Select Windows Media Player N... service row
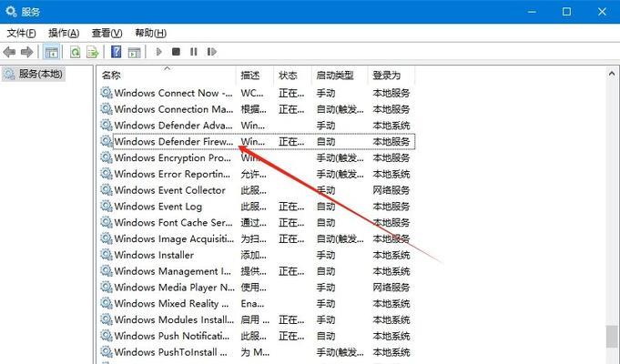 257,288
